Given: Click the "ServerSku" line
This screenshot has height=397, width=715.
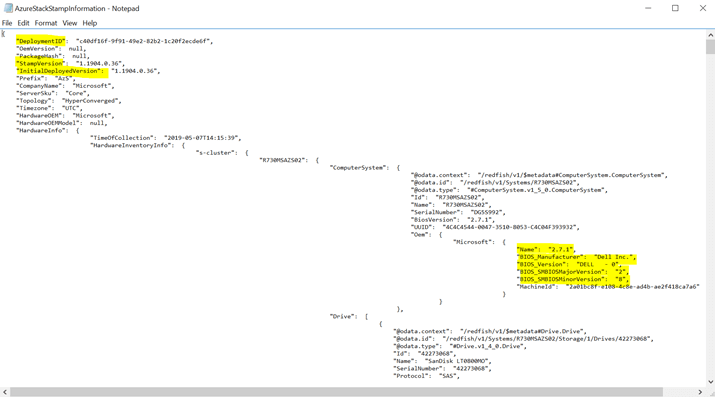Looking at the screenshot, I should [x=53, y=93].
